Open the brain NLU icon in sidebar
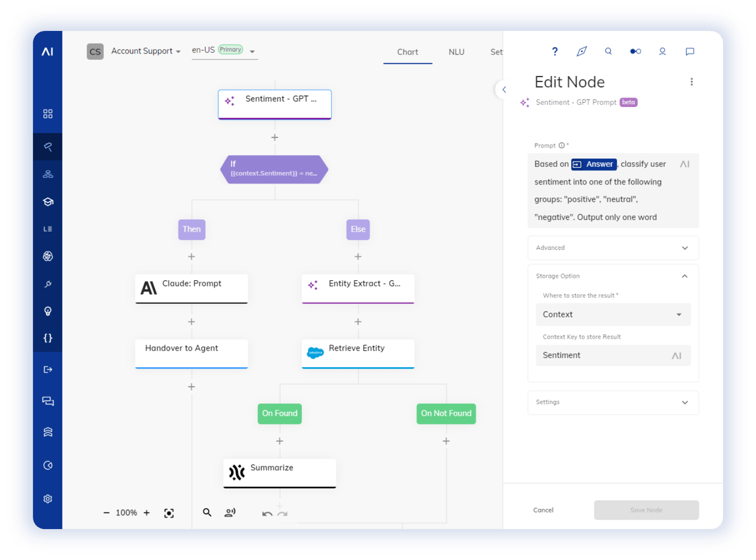Viewport: 756px width, 560px height. coord(47,256)
